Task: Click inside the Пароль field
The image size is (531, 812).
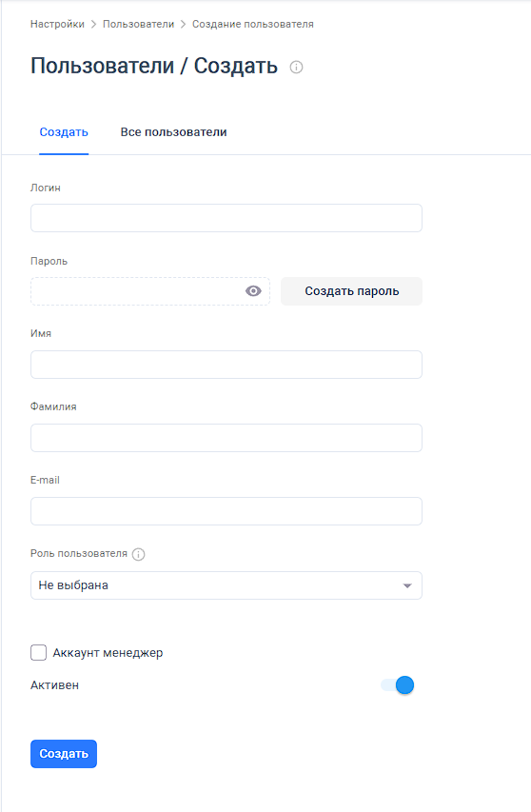Action: point(137,291)
